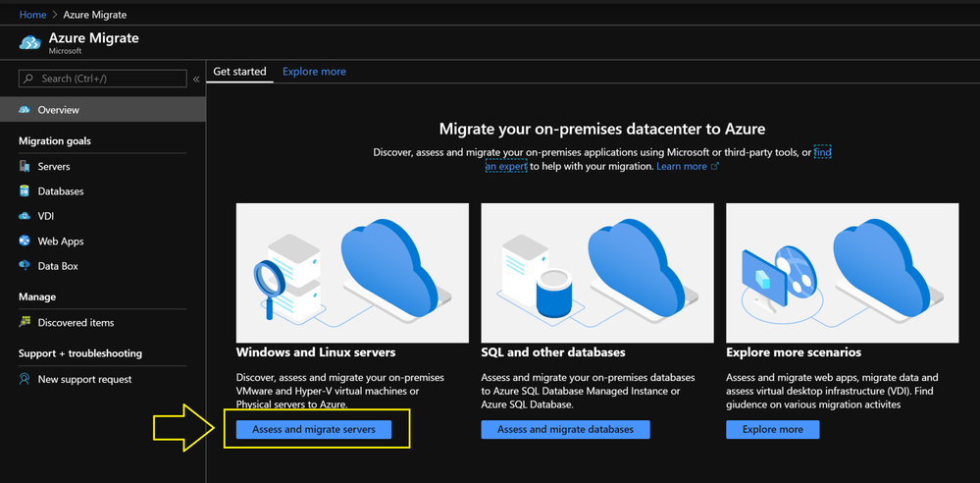Click Assess and migrate databases button

(566, 429)
